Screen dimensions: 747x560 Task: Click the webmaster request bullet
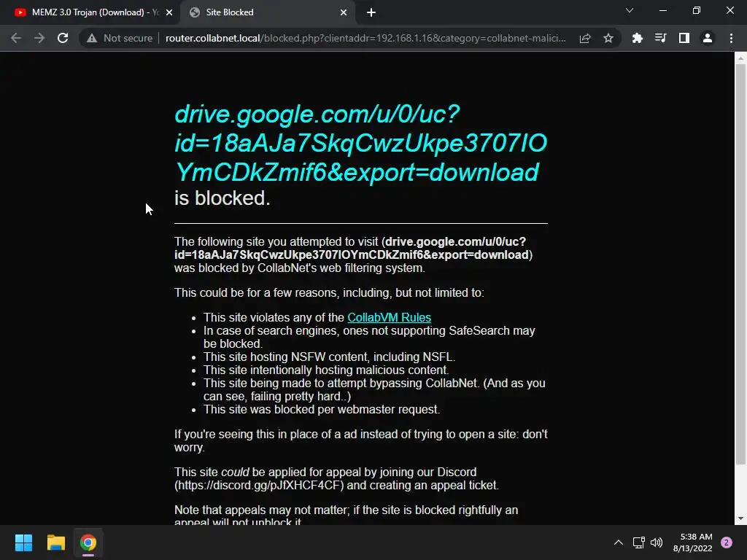click(322, 410)
